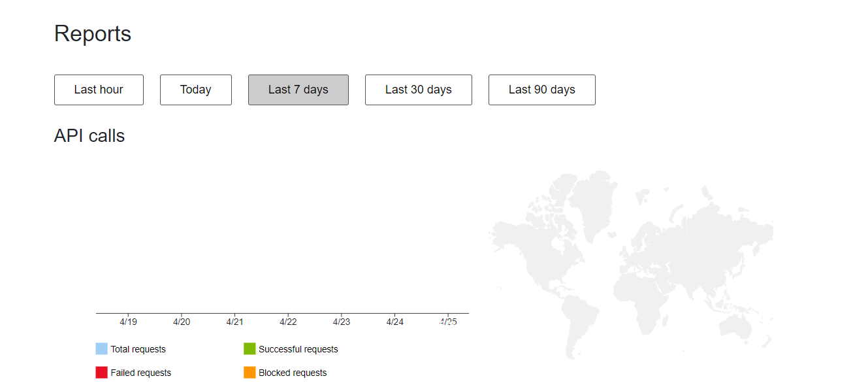The image size is (868, 389).
Task: Toggle the Blocked requests legend label
Action: pyautogui.click(x=292, y=373)
